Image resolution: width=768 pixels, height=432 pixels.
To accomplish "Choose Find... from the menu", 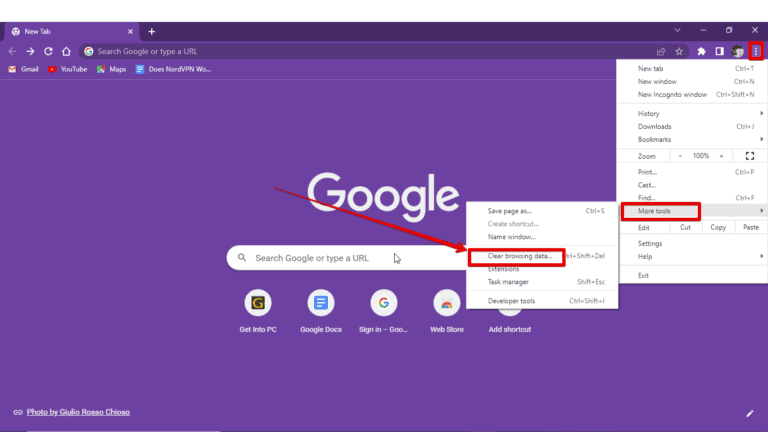I will (x=693, y=197).
